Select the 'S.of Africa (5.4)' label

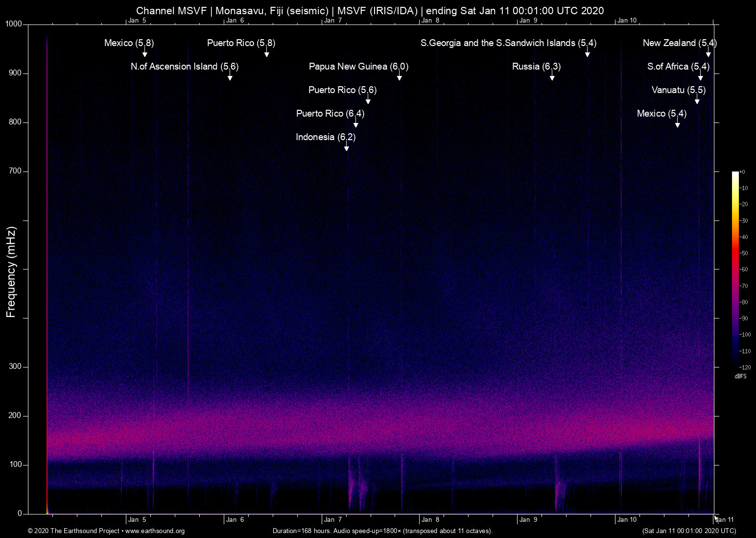coord(678,67)
